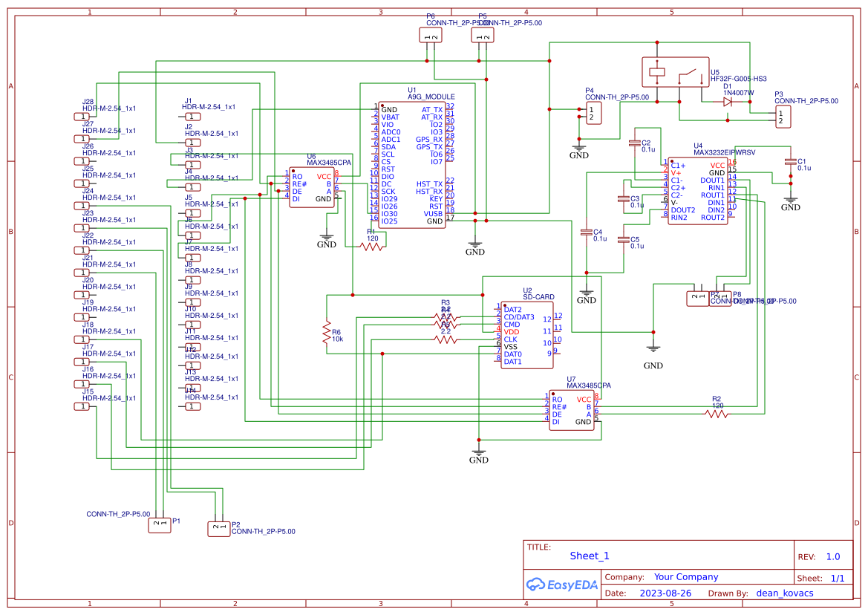Click capacitor C2 near the MAX3232
868x615 pixels.
click(635, 143)
